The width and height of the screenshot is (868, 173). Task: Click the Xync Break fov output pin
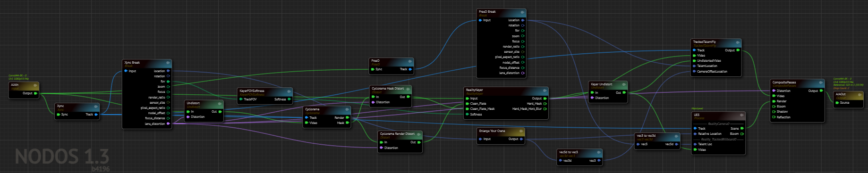[x=168, y=82]
